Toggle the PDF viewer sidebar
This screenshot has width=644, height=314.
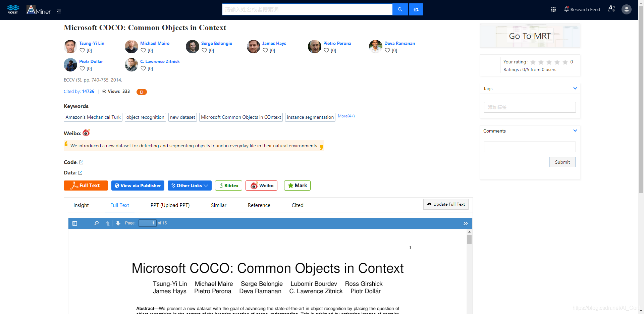coord(75,223)
